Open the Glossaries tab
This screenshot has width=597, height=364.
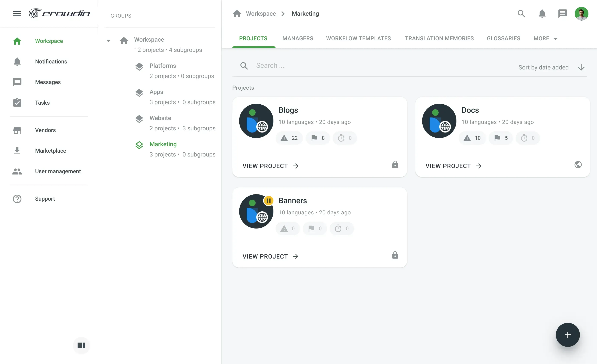(503, 39)
